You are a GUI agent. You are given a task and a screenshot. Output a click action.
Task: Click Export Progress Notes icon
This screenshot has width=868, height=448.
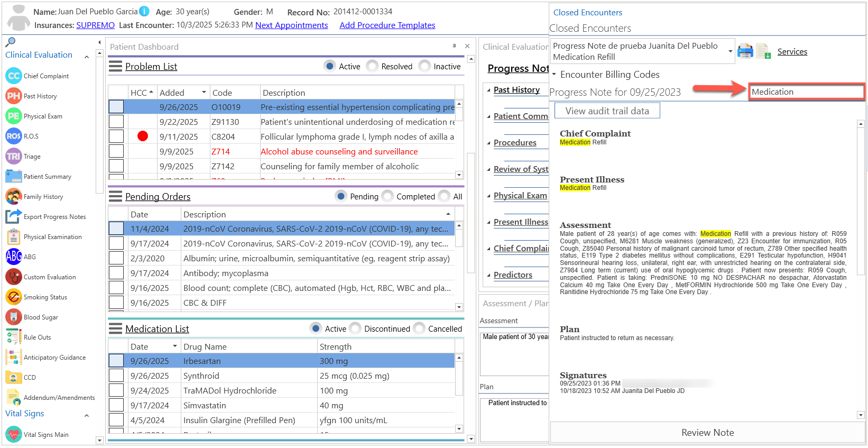pos(14,217)
